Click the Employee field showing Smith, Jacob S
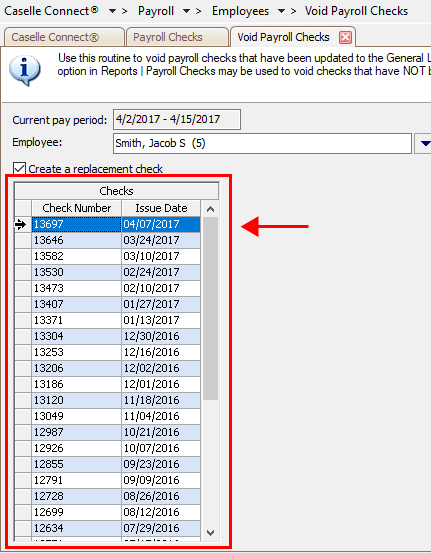The image size is (431, 553). point(262,143)
